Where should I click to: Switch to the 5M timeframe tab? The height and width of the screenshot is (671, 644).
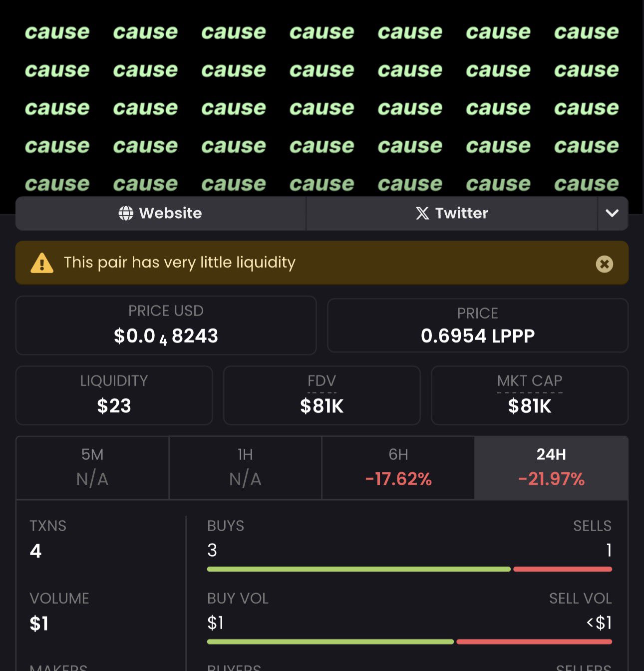click(92, 468)
